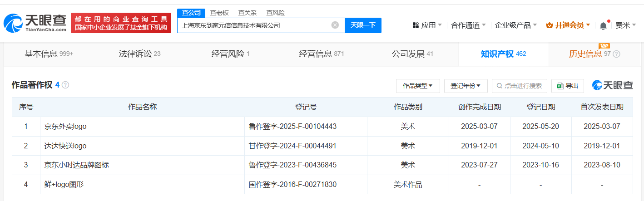Click the question mark beside 历史信息

click(616, 54)
